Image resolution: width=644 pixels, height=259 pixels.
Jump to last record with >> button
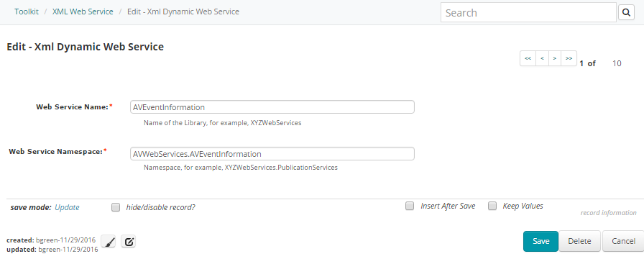click(569, 58)
